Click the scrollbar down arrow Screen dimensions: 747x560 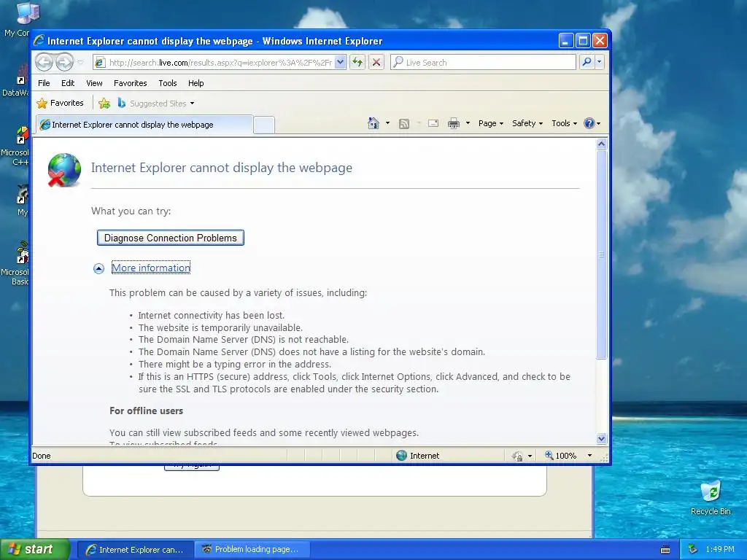pos(601,438)
